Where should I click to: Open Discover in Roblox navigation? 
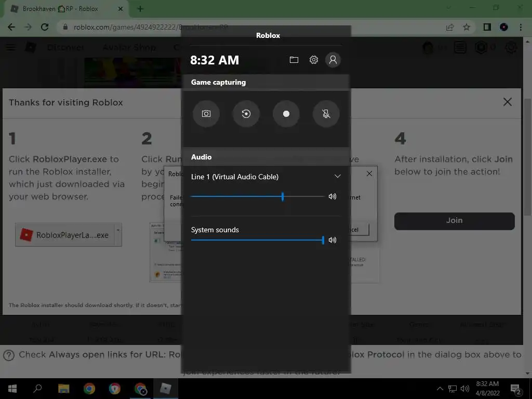65,47
